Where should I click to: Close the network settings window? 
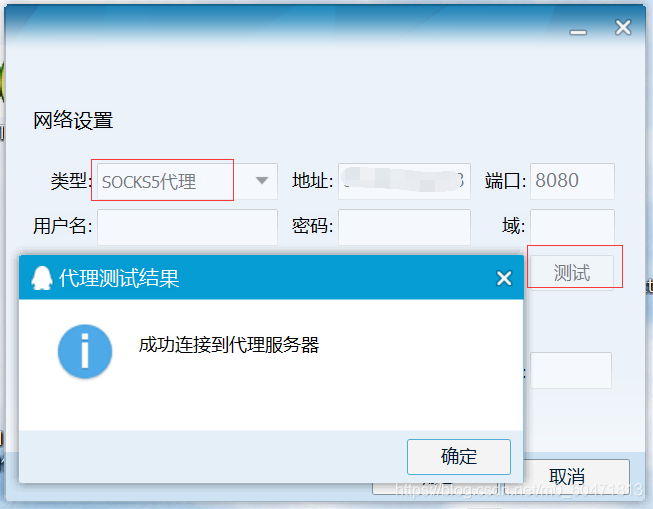623,27
